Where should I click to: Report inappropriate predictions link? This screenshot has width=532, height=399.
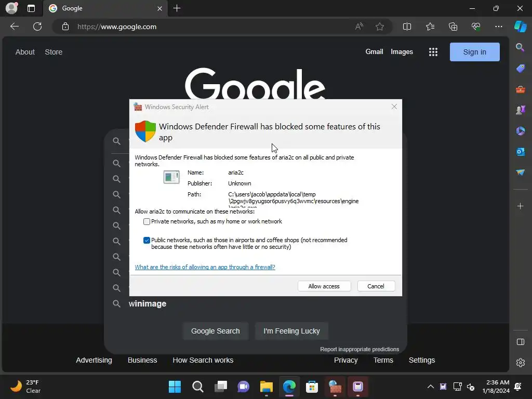[x=360, y=349]
